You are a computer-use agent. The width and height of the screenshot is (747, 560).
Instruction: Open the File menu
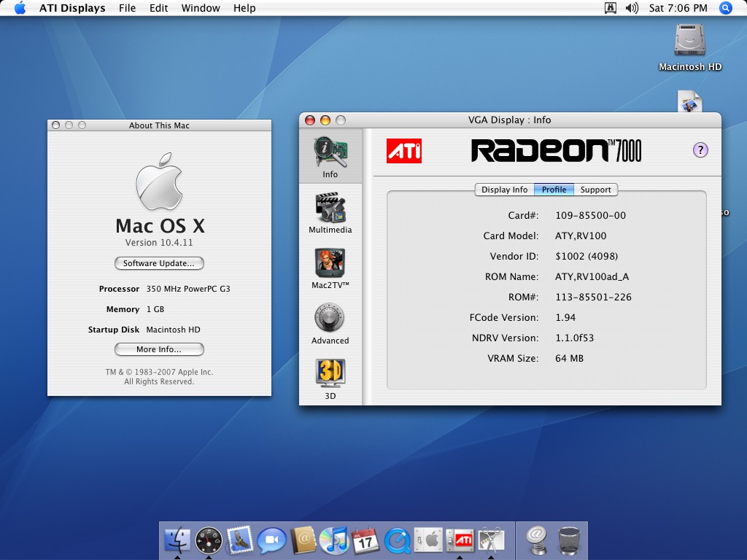[x=127, y=8]
